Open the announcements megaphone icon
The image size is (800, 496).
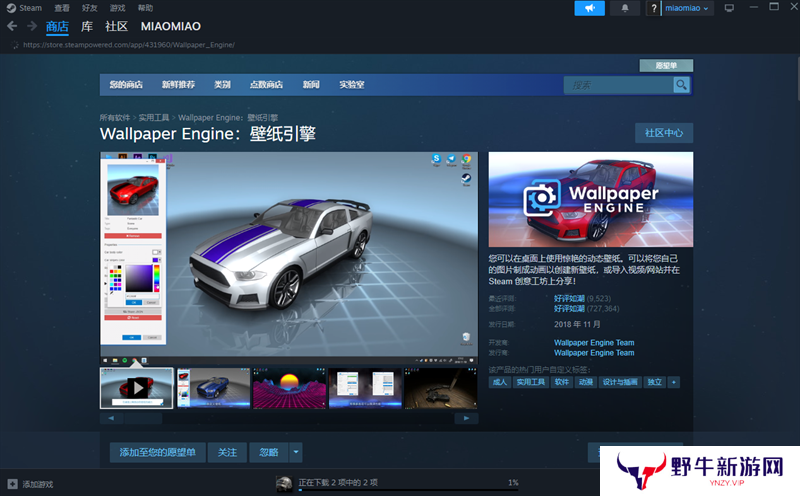(x=589, y=8)
